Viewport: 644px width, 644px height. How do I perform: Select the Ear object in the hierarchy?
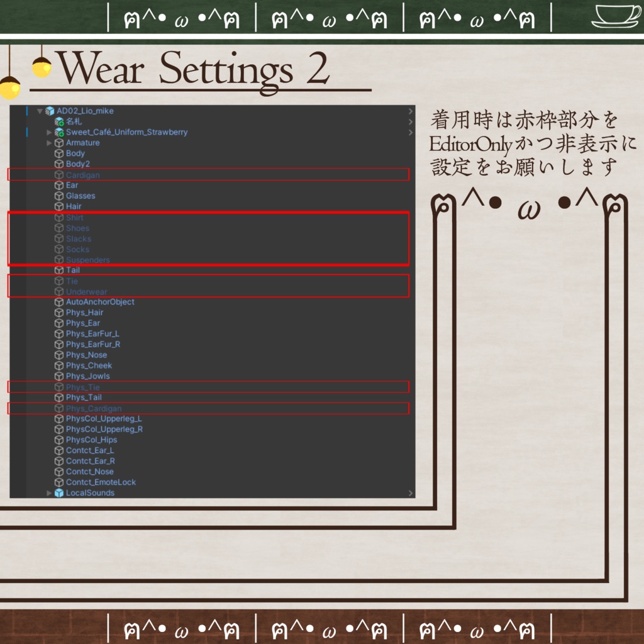[x=72, y=186]
